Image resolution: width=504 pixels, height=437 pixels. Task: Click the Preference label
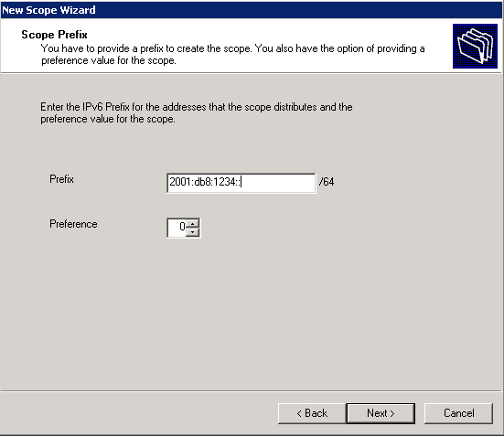[73, 224]
